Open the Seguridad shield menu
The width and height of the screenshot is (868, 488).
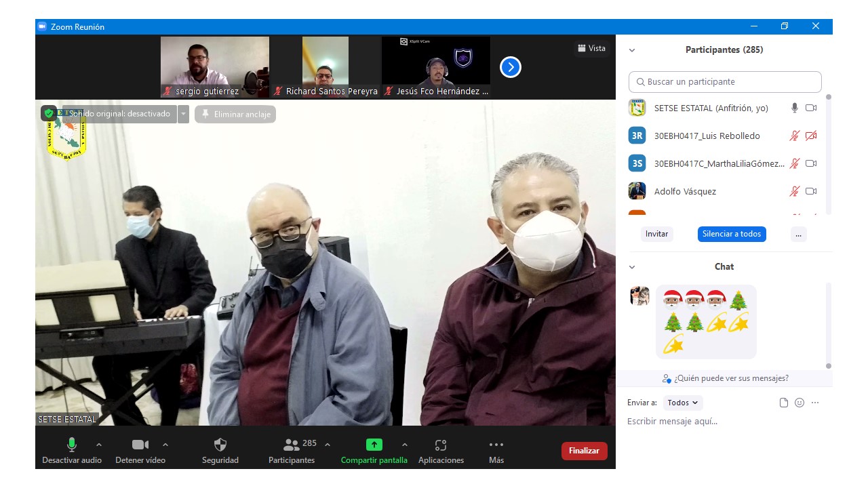220,450
